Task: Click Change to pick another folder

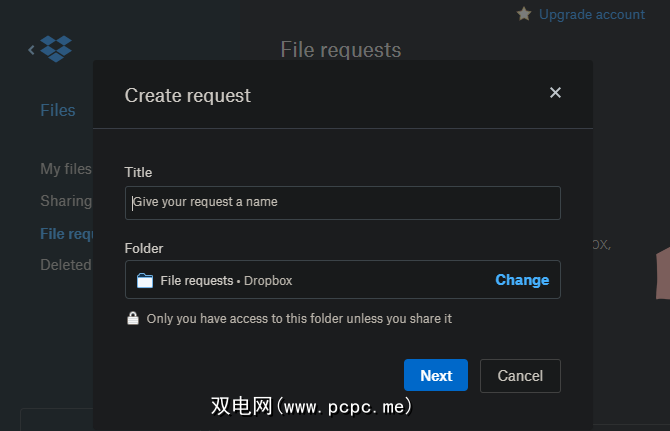Action: [x=522, y=280]
